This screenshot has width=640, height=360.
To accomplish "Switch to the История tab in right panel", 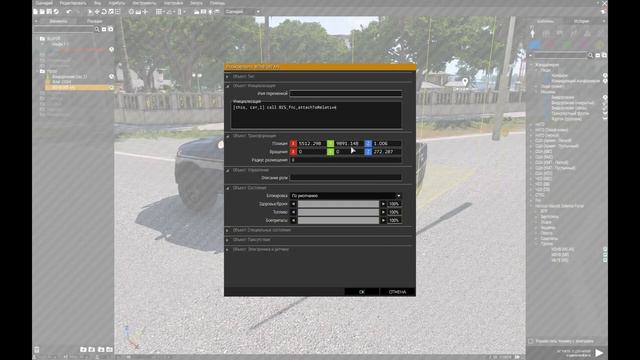I will coord(582,21).
